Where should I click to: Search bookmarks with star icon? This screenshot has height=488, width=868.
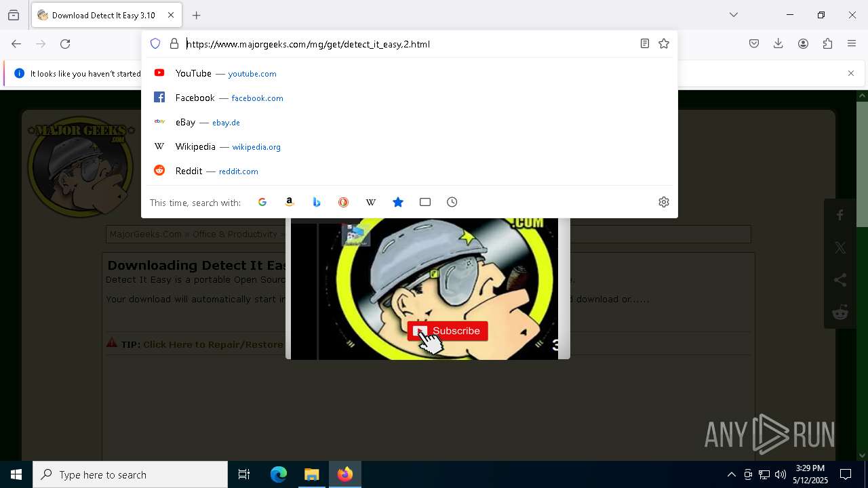(x=398, y=202)
